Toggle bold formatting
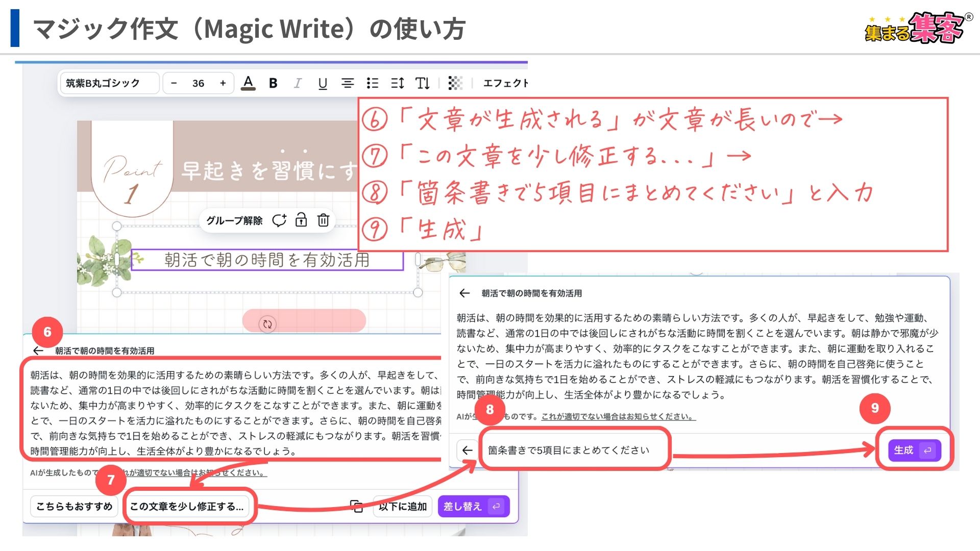The height and width of the screenshot is (551, 980). [273, 83]
